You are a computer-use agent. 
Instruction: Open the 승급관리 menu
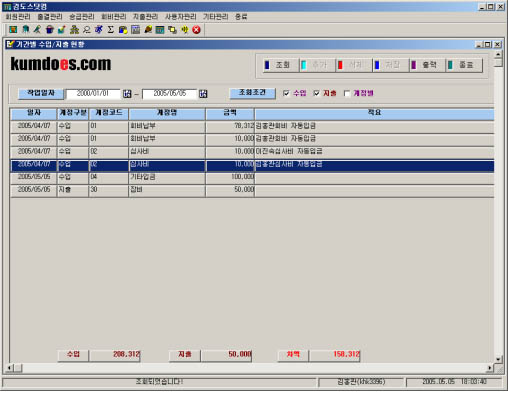tap(82, 17)
